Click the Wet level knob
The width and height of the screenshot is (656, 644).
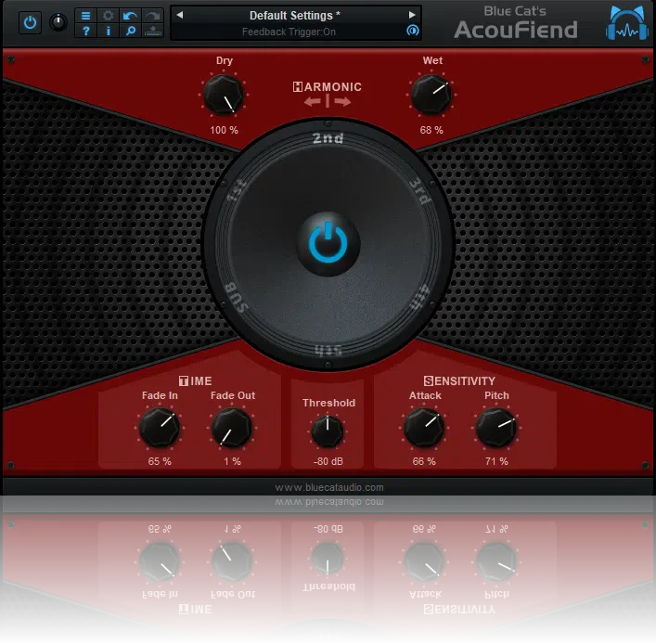point(431,95)
